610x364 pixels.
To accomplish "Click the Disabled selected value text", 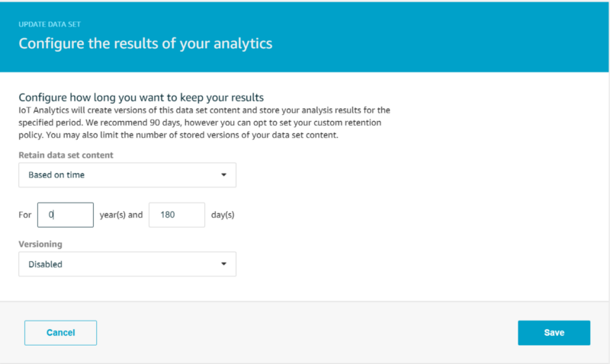I will coord(45,264).
